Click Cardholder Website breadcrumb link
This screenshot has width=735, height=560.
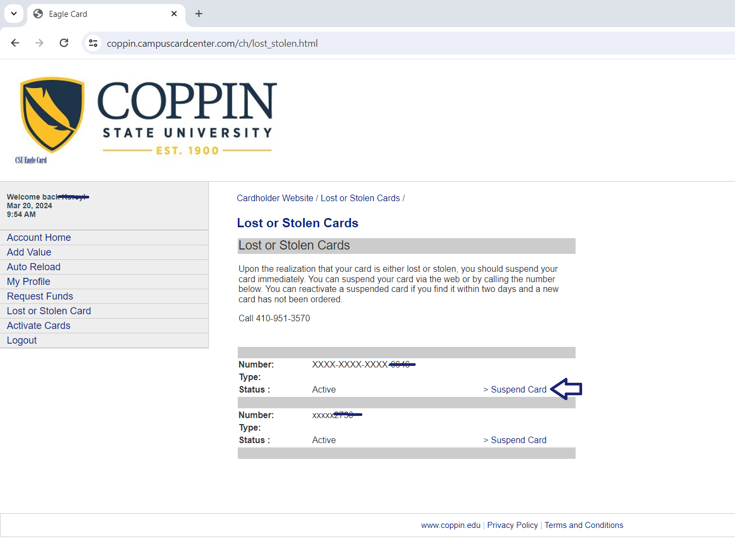click(275, 198)
